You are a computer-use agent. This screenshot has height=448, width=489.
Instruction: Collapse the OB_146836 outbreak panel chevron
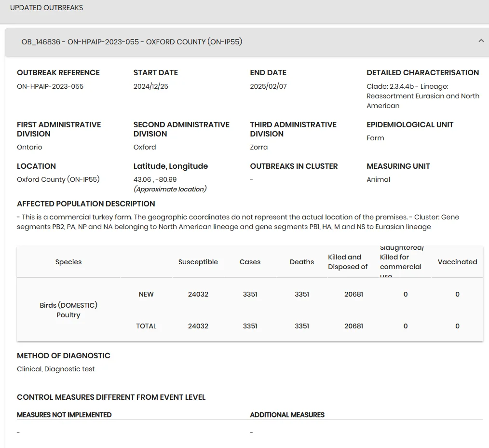(x=481, y=41)
